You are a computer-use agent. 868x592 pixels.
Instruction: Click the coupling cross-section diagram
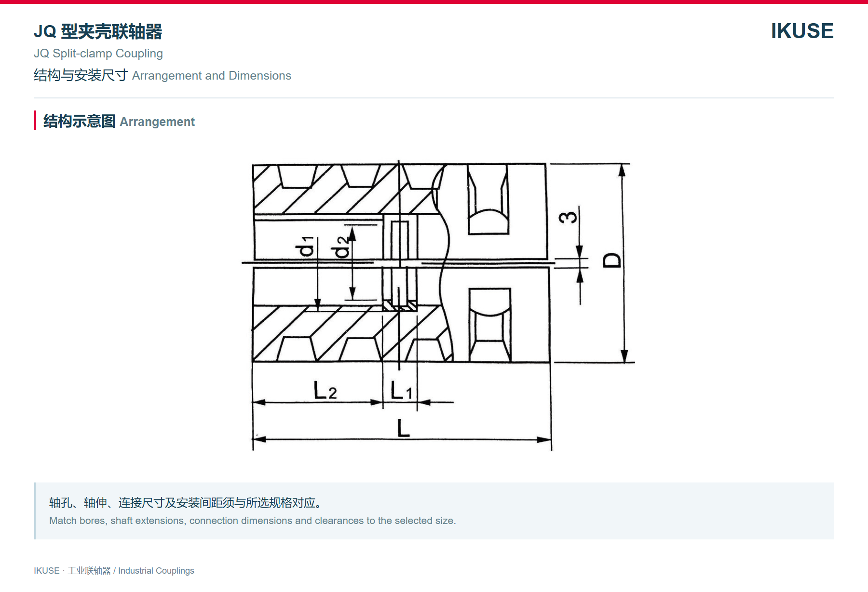point(438,306)
